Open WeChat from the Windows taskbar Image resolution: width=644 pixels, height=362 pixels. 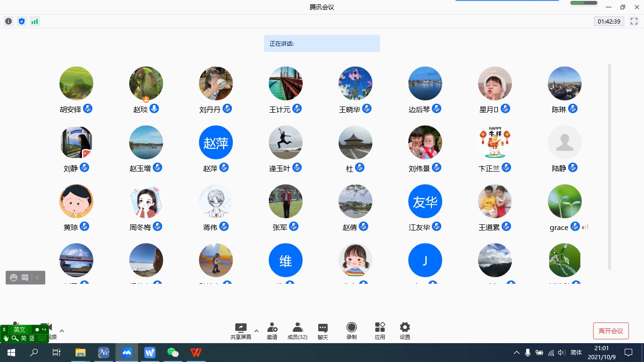(x=173, y=353)
